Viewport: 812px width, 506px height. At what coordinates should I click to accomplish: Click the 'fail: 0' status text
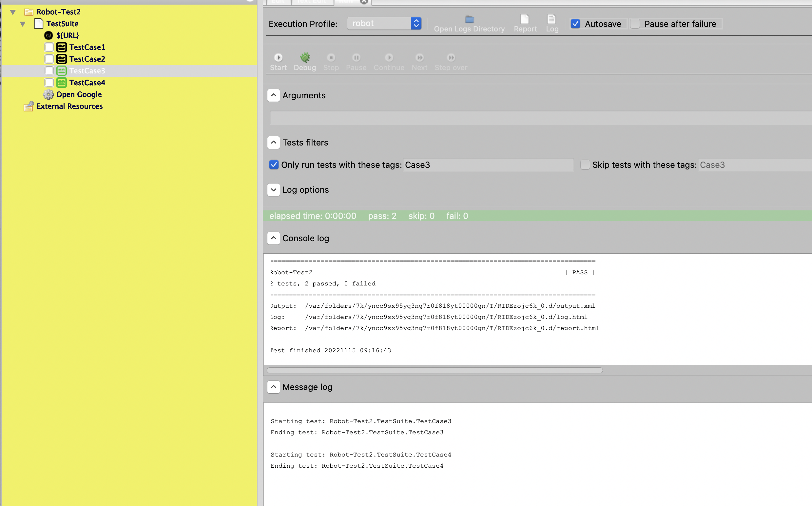(x=457, y=216)
